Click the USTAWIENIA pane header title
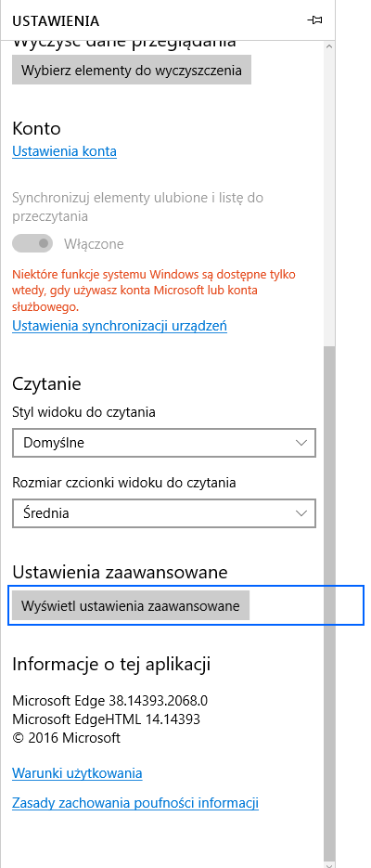The height and width of the screenshot is (868, 371). [x=56, y=21]
